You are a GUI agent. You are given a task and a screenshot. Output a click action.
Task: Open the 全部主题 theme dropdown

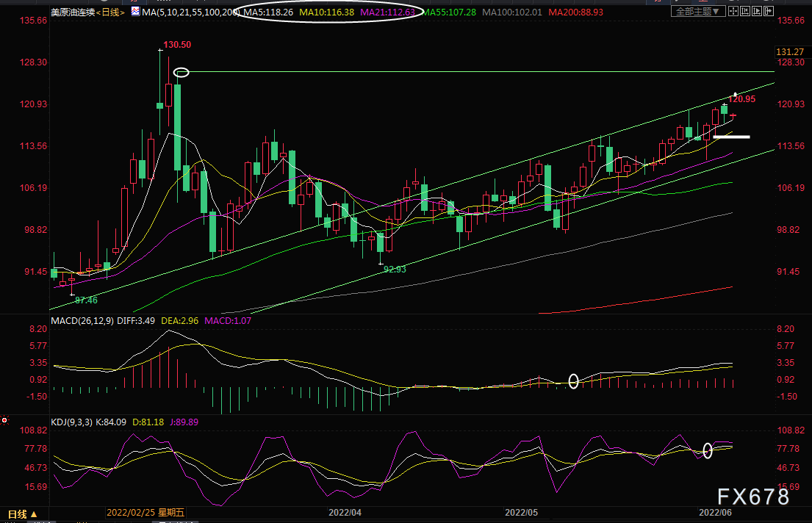698,12
